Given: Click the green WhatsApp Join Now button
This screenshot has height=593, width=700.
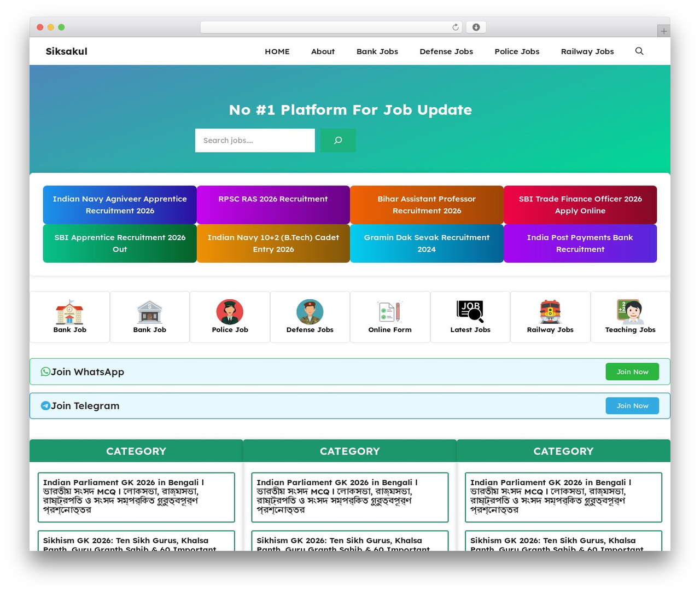Looking at the screenshot, I should pyautogui.click(x=632, y=371).
